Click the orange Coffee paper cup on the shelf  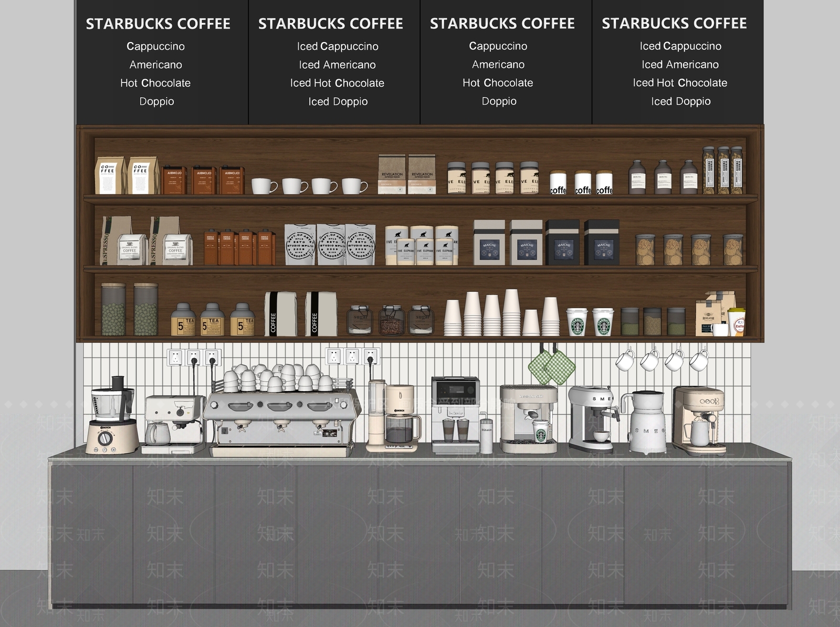click(737, 321)
